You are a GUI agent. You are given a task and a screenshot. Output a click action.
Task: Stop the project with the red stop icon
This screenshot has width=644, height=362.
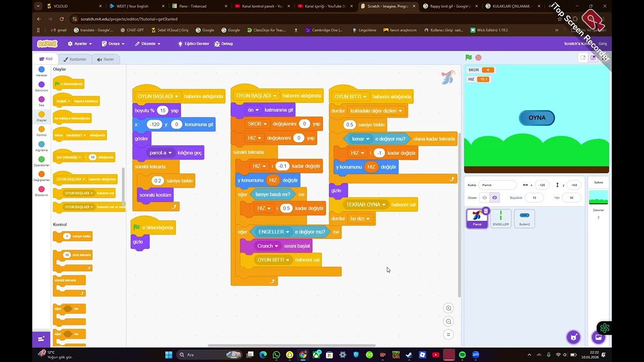[x=478, y=58]
